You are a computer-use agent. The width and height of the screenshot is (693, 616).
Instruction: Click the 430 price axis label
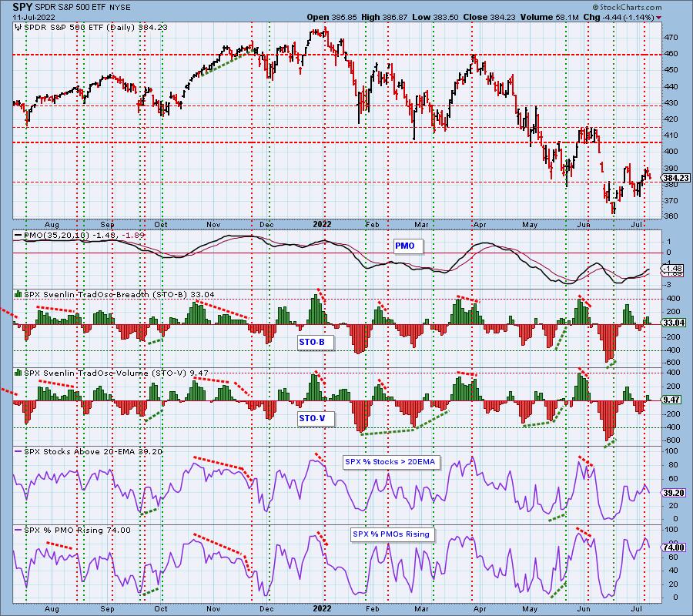[x=671, y=103]
